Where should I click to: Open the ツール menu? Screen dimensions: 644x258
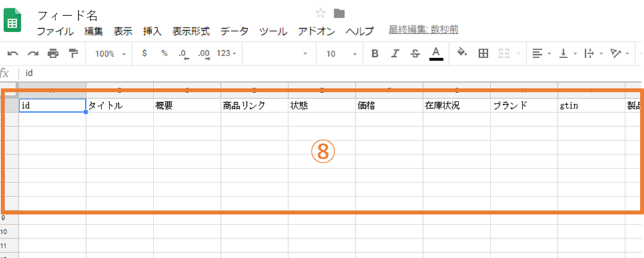pyautogui.click(x=274, y=31)
